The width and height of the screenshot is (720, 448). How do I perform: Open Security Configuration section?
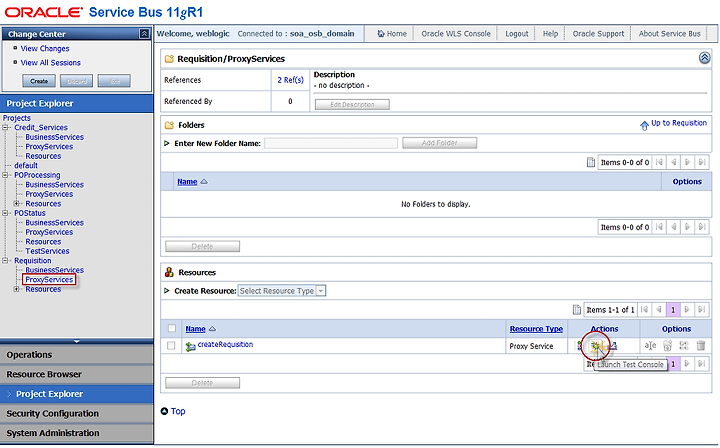pyautogui.click(x=77, y=414)
